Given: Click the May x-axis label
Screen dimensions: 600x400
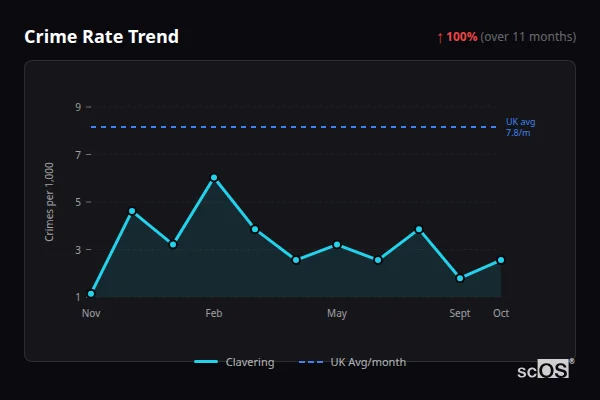Looking at the screenshot, I should point(337,313).
